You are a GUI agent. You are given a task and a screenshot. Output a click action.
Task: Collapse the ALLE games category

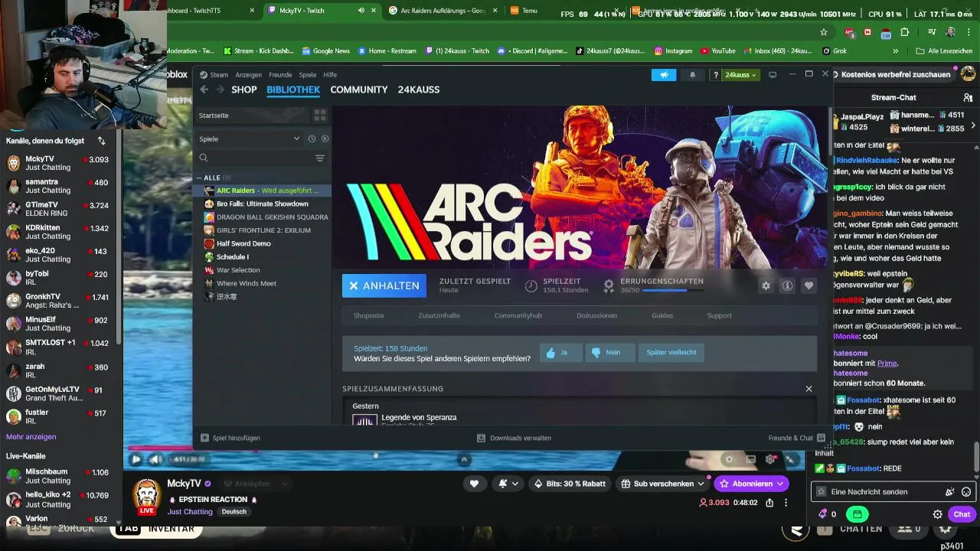tap(199, 178)
